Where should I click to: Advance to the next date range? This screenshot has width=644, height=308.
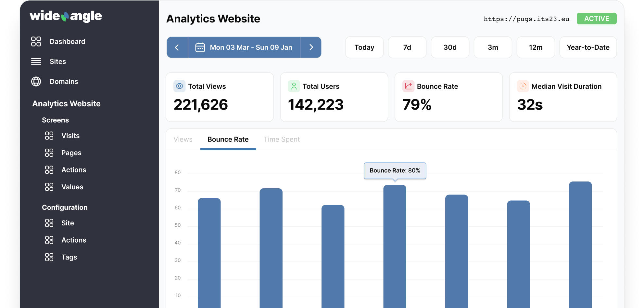click(311, 47)
